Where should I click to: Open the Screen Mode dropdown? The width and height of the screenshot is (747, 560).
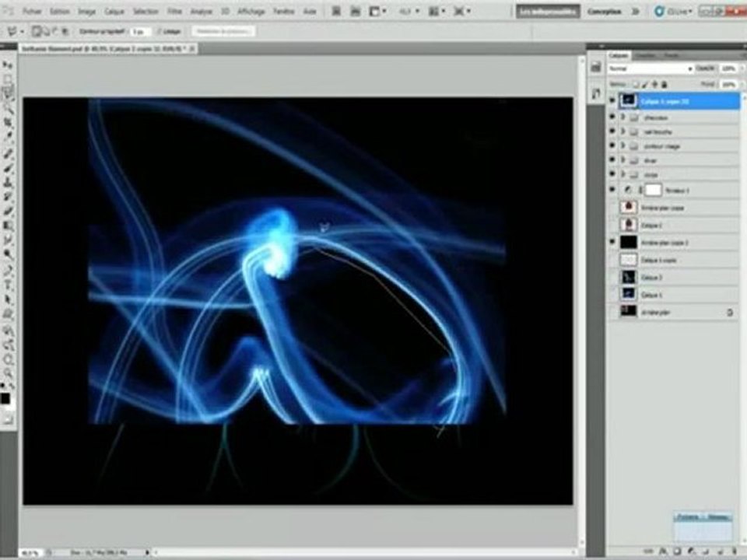462,11
